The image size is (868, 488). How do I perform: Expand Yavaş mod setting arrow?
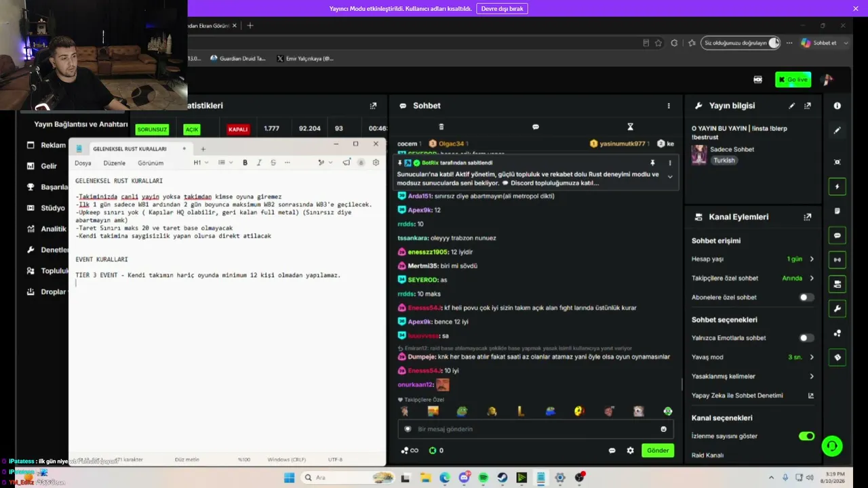click(x=812, y=357)
